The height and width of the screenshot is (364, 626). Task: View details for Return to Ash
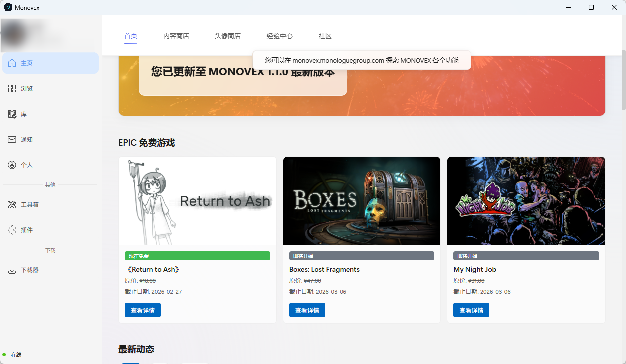[143, 310]
